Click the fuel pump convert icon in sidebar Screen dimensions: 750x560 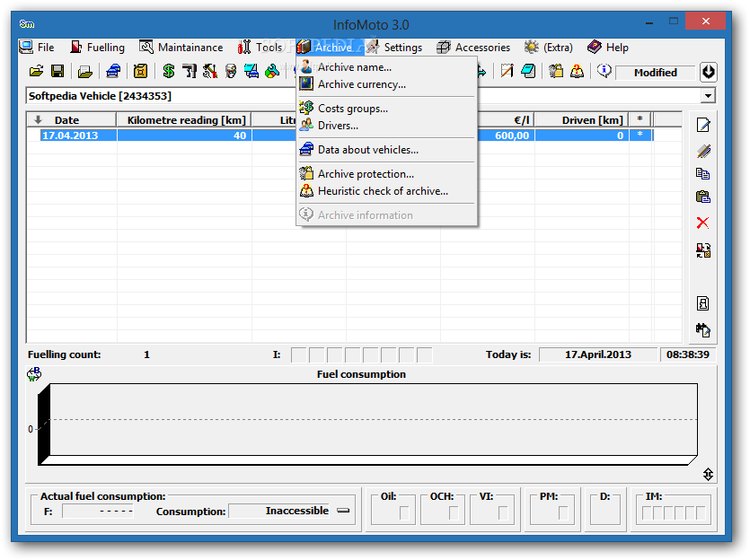(703, 250)
